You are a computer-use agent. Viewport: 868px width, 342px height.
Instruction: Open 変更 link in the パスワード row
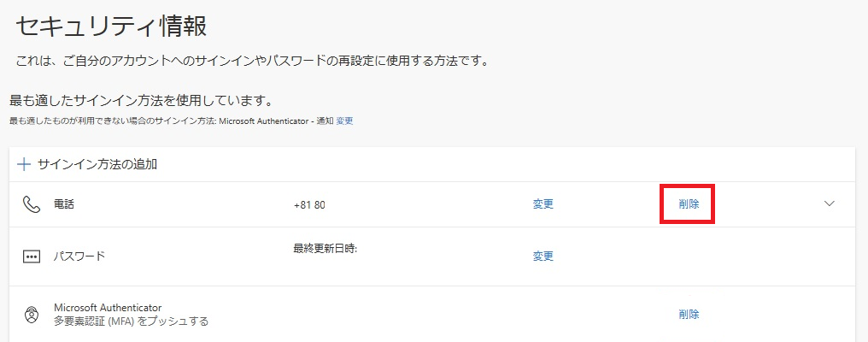click(x=543, y=256)
